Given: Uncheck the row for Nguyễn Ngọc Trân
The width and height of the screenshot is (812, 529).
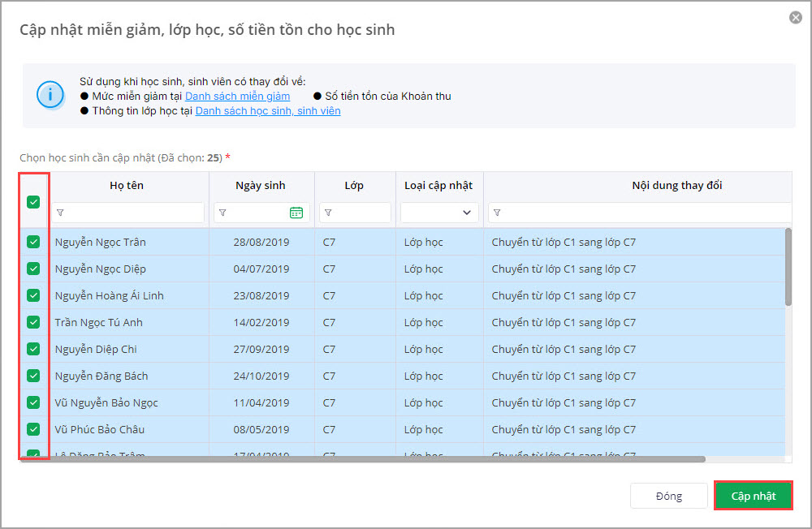Looking at the screenshot, I should [33, 242].
